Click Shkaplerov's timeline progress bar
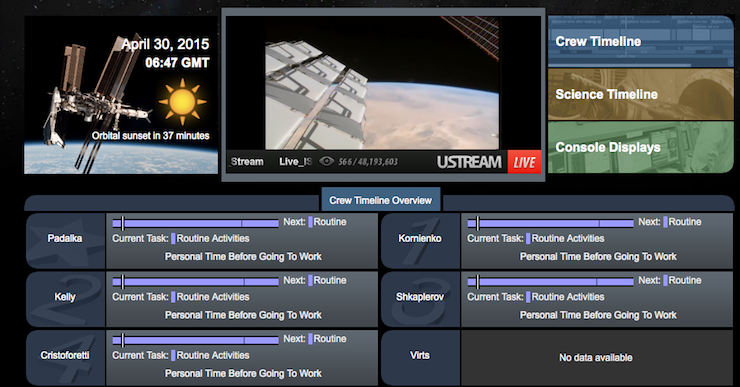This screenshot has height=387, width=740. [x=550, y=282]
